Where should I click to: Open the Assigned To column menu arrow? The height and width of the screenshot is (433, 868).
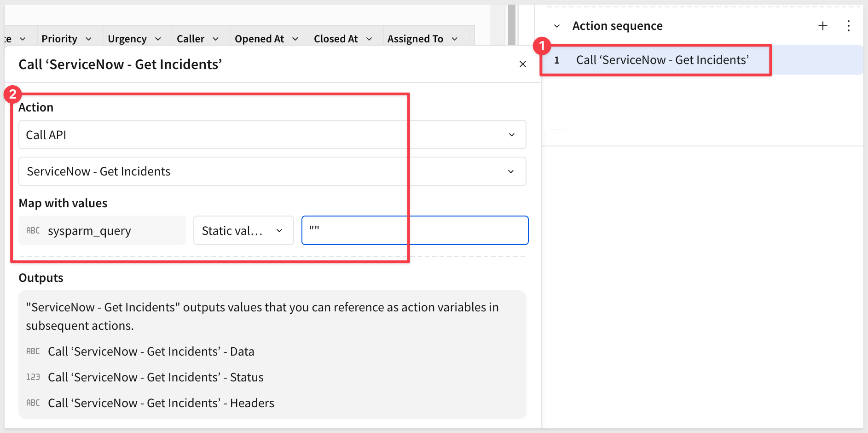454,39
